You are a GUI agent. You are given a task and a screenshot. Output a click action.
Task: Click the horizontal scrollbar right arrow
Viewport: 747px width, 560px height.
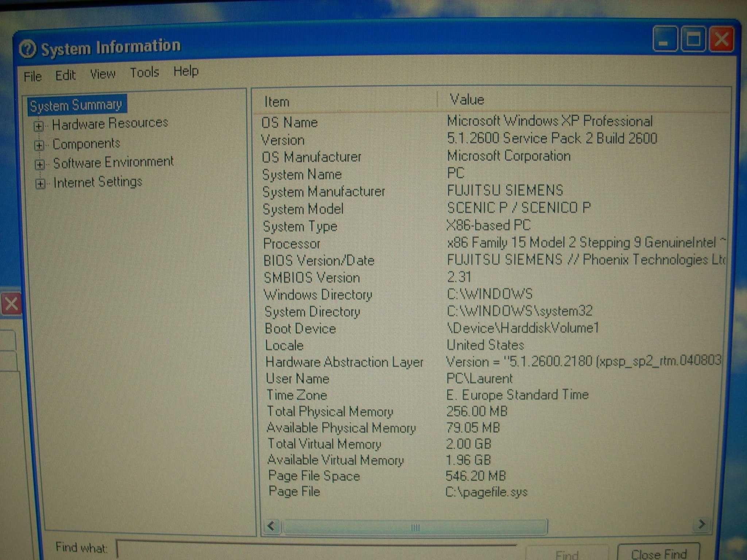point(701,524)
